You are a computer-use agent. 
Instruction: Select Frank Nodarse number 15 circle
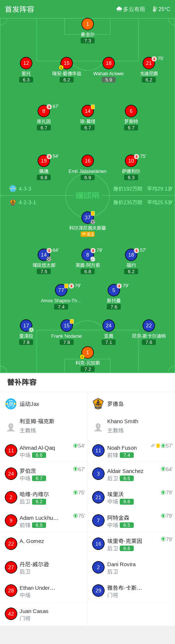tap(67, 326)
